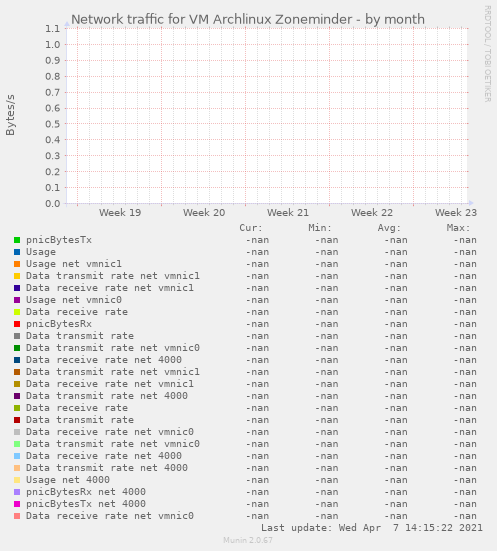Screen dimensions: 497x551
Task: Click the magenta pnicBytesTx net 4000 swatch
Action: tap(17, 504)
